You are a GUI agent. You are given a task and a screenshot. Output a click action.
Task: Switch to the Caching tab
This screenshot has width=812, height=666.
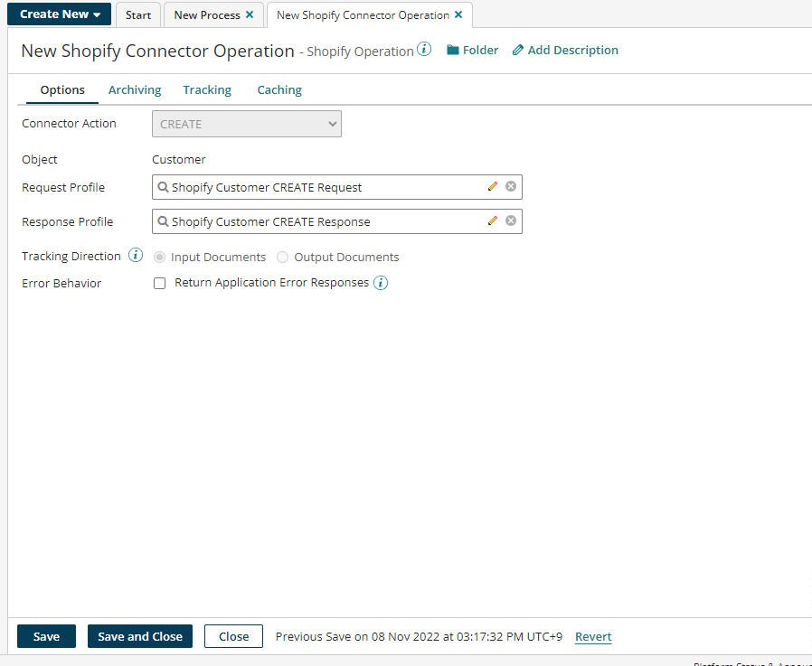tap(279, 89)
